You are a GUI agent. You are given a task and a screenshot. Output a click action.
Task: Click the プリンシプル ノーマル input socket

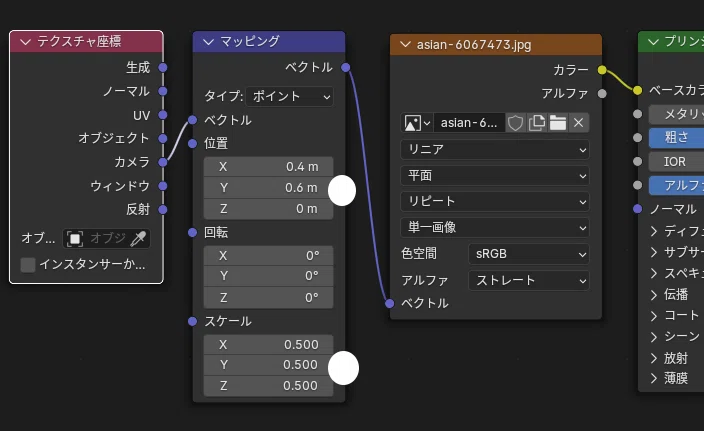(x=638, y=209)
